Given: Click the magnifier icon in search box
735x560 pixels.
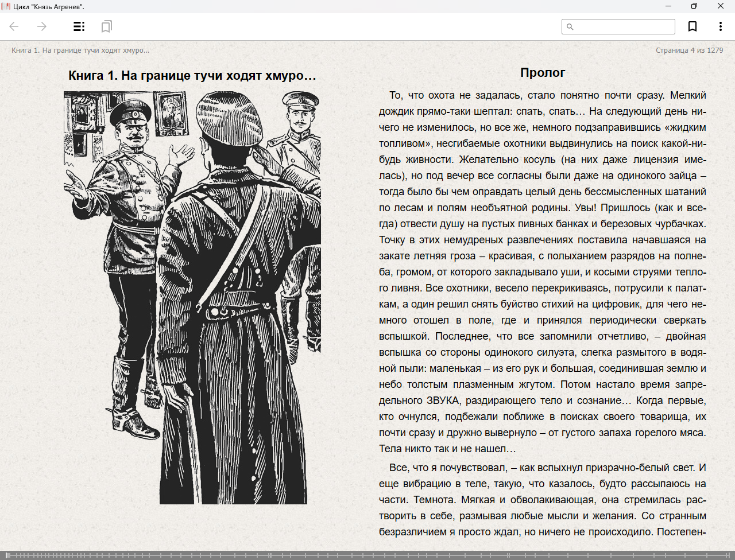Looking at the screenshot, I should coord(570,27).
